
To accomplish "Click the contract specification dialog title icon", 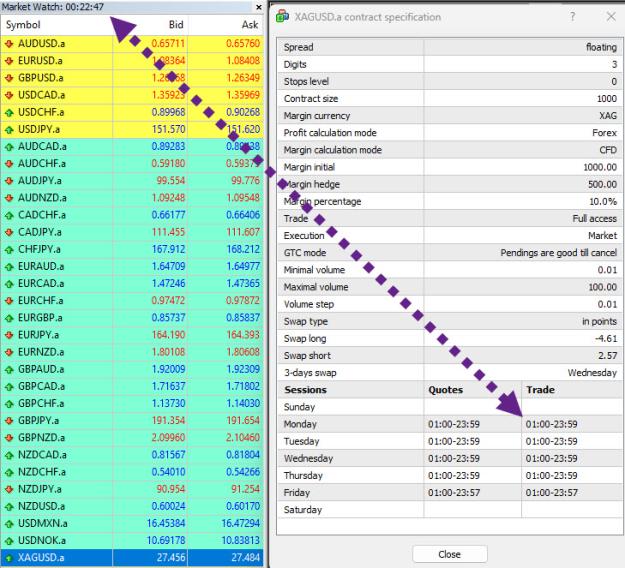I will click(x=282, y=17).
